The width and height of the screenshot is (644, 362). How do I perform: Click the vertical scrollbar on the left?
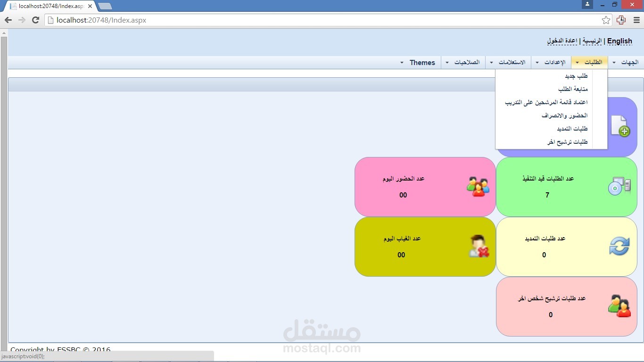pyautogui.click(x=4, y=193)
